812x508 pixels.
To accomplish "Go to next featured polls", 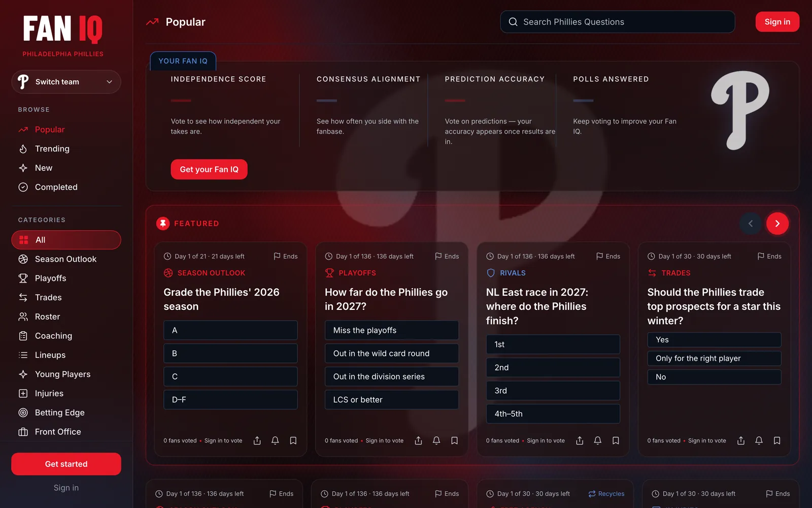I will tap(777, 224).
